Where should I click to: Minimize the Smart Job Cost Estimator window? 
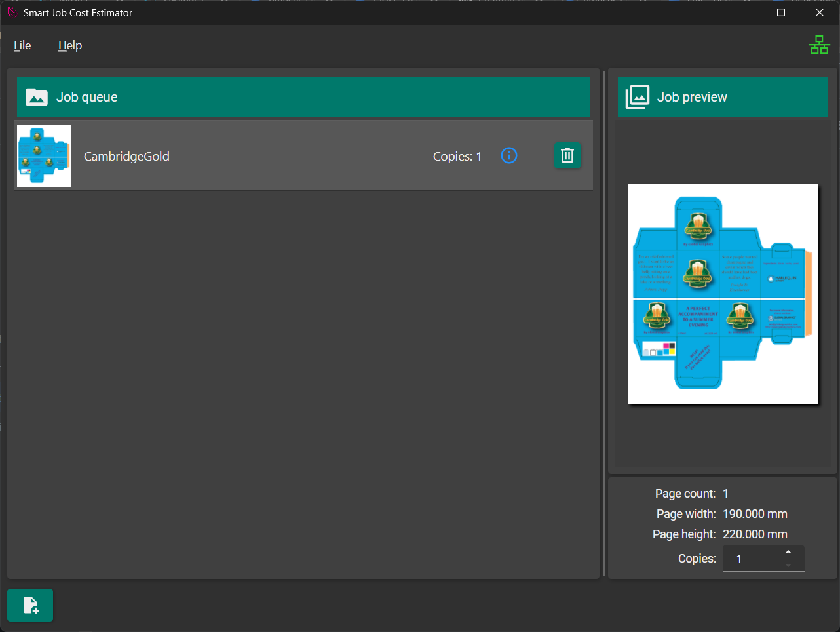point(743,12)
